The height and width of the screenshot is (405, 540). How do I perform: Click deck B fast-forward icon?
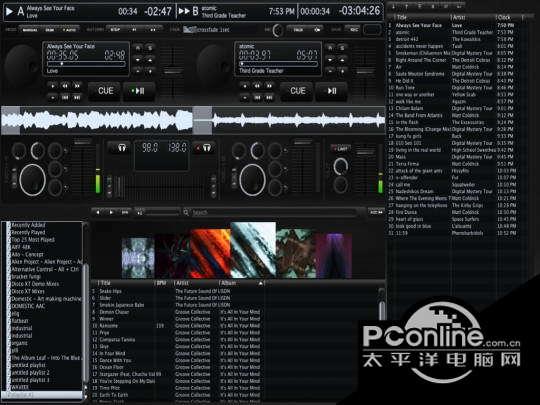(x=269, y=85)
